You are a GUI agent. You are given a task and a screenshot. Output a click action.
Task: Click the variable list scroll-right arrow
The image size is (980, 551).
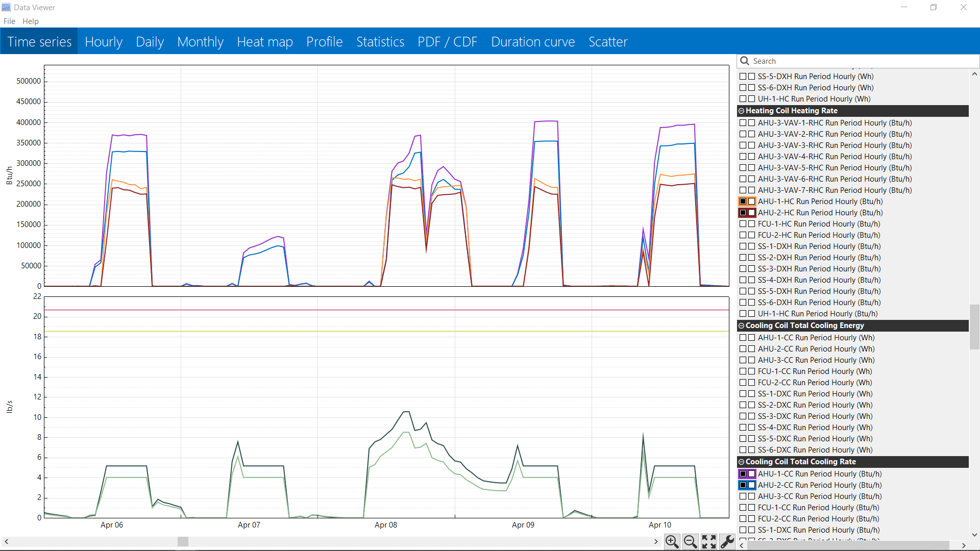964,545
